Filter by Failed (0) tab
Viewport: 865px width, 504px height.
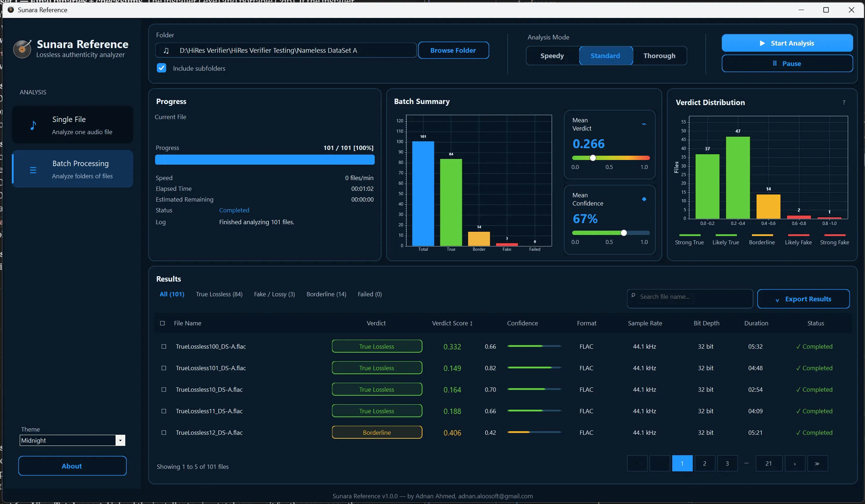tap(370, 294)
